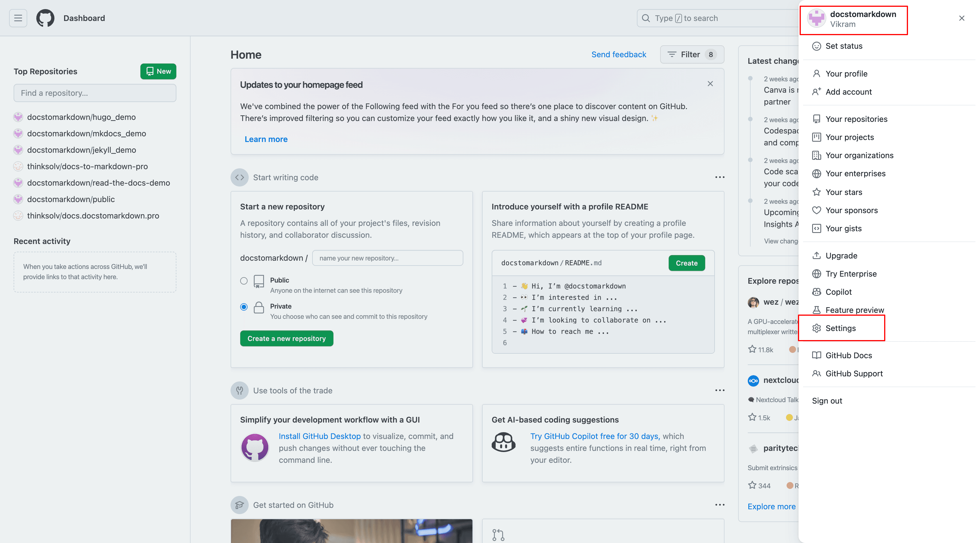Click Create a new repository button
The image size is (980, 543).
click(286, 338)
